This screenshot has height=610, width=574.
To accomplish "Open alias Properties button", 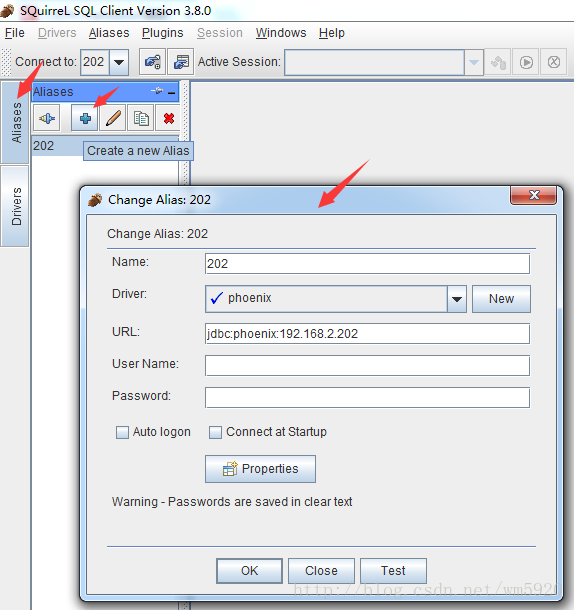I will point(260,469).
